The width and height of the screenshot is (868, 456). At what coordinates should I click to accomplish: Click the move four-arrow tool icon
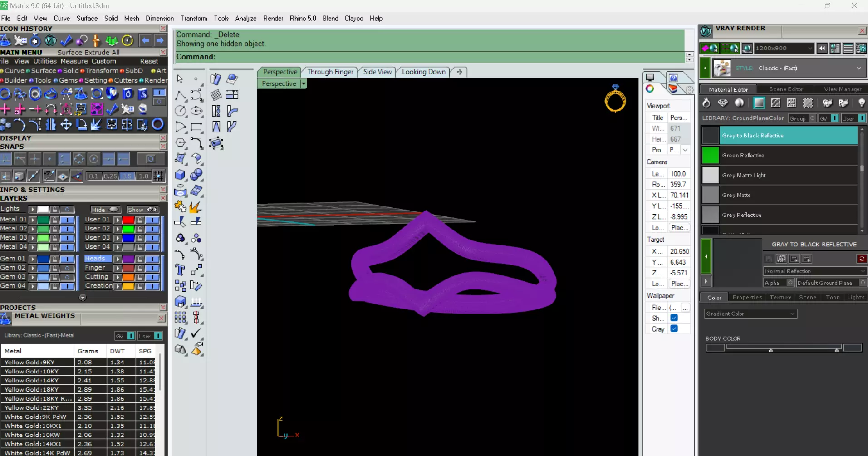[66, 124]
